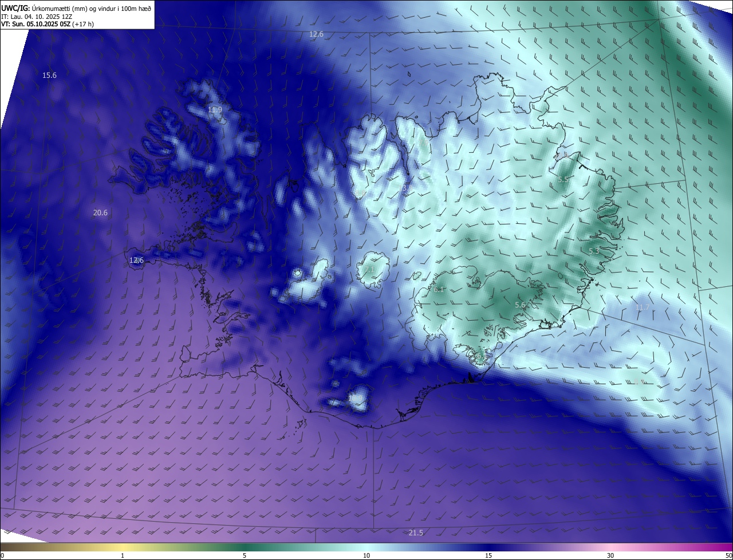Click the 5.3 value label

(594, 251)
